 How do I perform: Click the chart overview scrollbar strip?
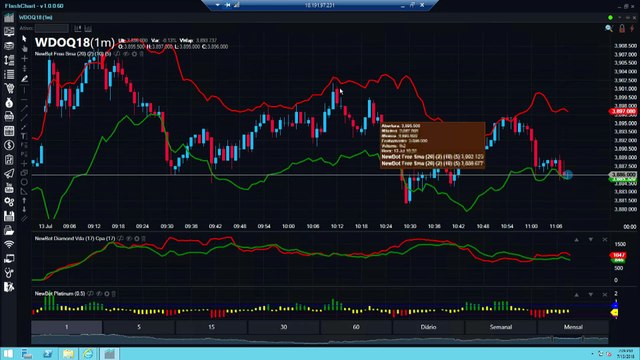320,339
